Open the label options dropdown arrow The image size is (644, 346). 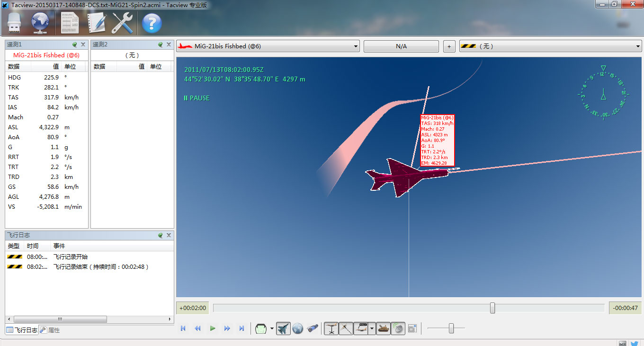[372, 328]
